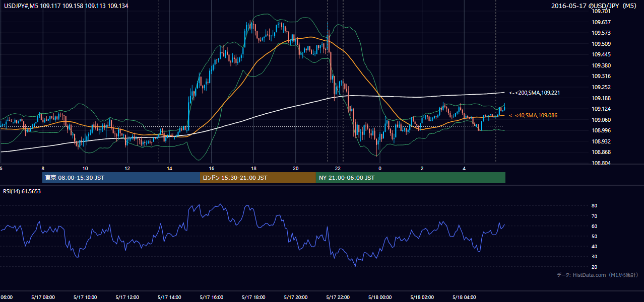Click hour tick 8 under price chart

pyautogui.click(x=43, y=169)
